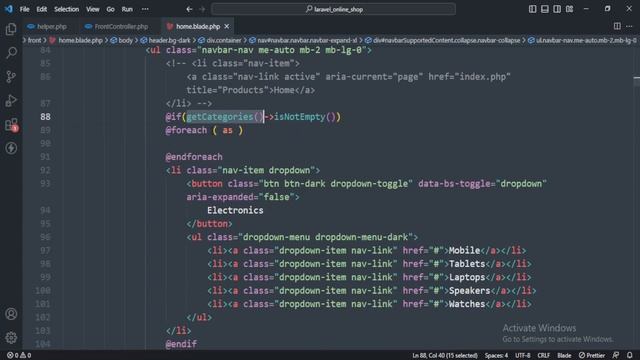Click the VS Code logo icon
This screenshot has height=360, width=640.
(x=9, y=9)
